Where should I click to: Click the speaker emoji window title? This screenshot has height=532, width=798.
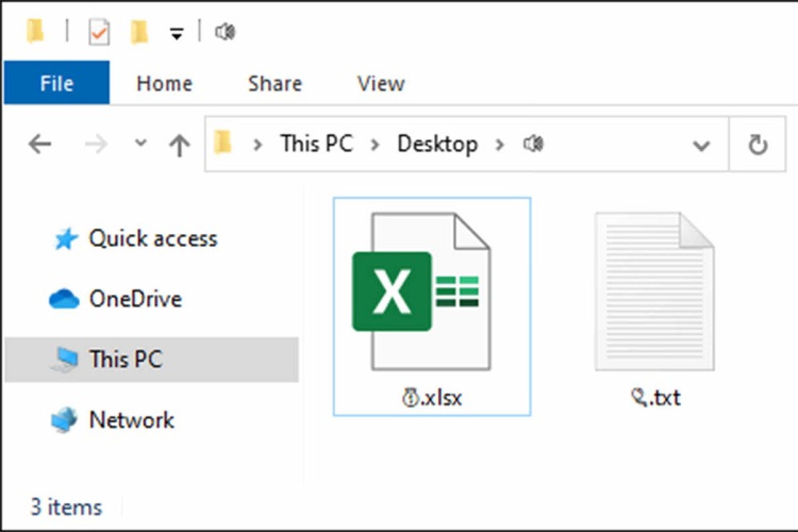click(x=225, y=32)
